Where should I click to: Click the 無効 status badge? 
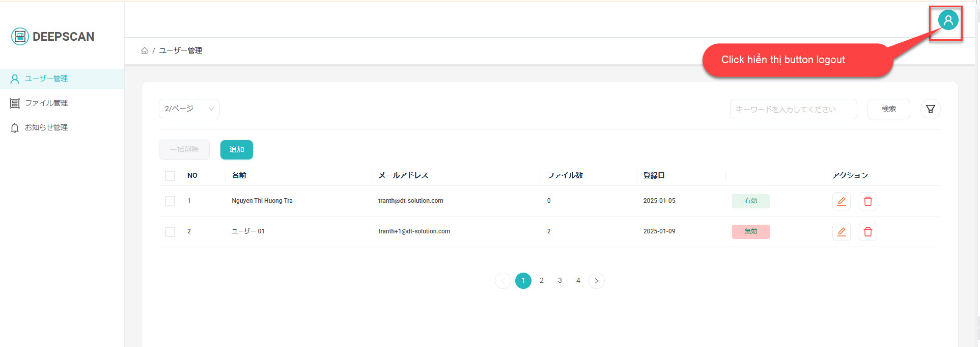tap(750, 232)
